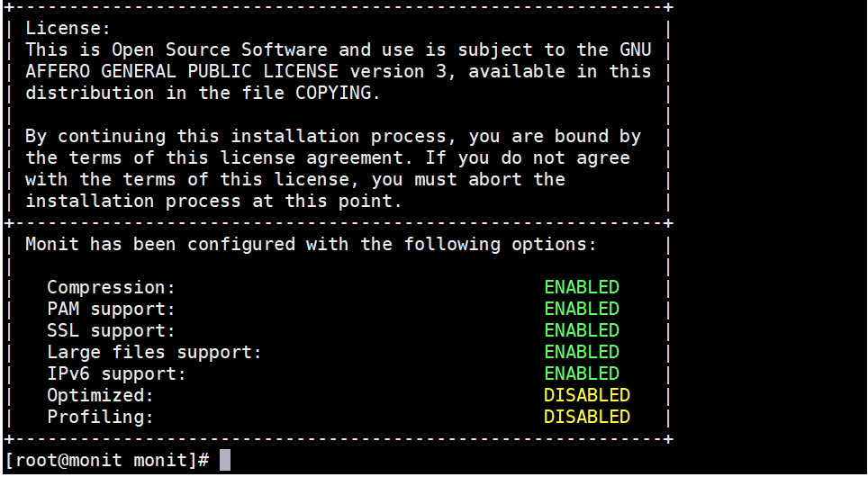
Task: Click the 'Large files support:' label
Action: pos(155,352)
